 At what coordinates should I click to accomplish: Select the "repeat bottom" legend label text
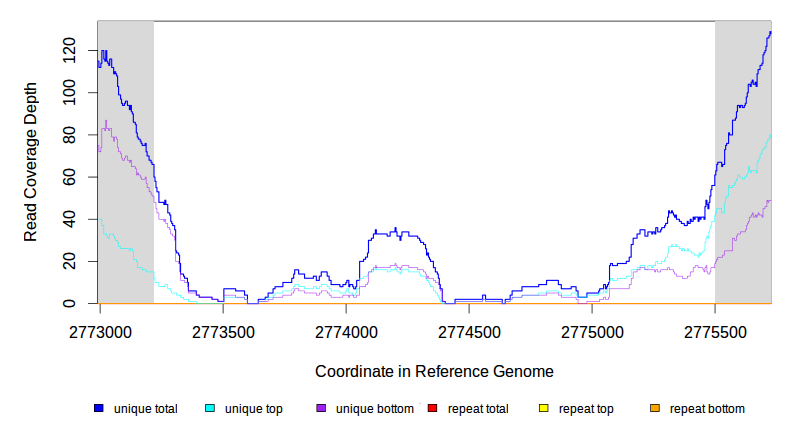tap(707, 409)
